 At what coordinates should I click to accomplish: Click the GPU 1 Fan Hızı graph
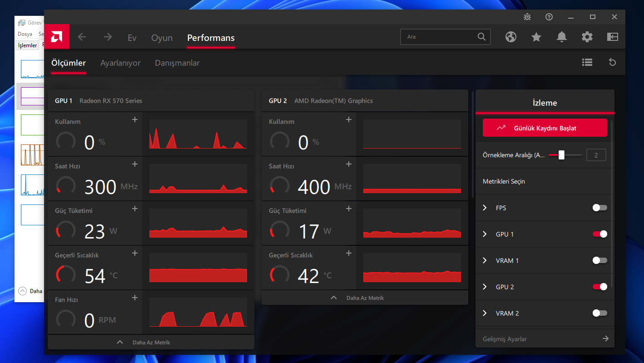pos(198,313)
